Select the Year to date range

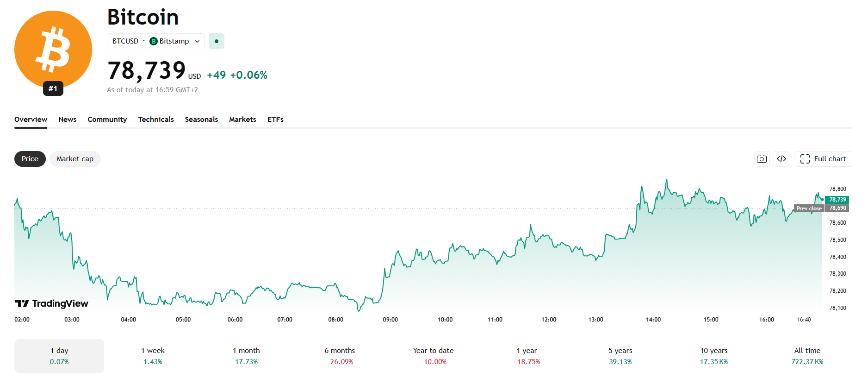point(434,356)
